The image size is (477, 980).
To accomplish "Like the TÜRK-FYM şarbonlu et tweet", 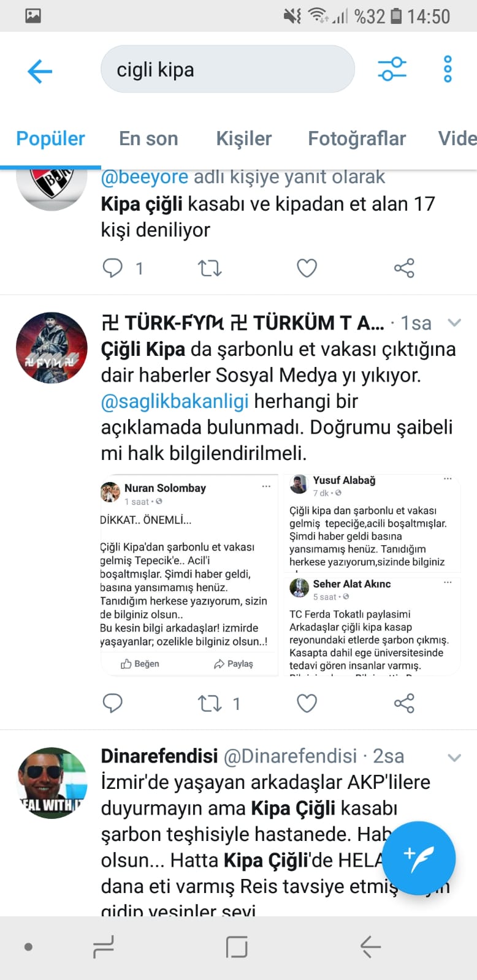I will point(307,703).
